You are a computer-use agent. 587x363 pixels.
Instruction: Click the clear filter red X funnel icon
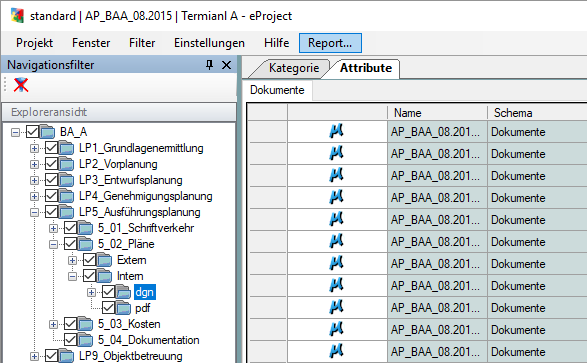coord(21,85)
